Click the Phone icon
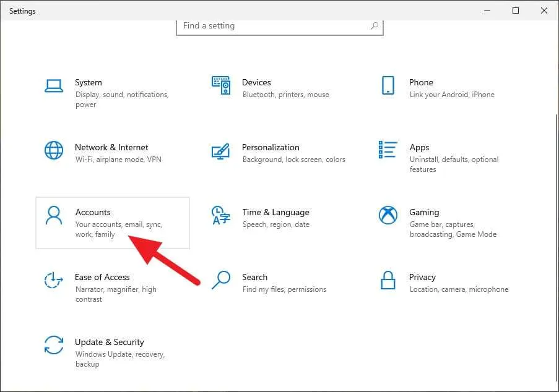 388,85
